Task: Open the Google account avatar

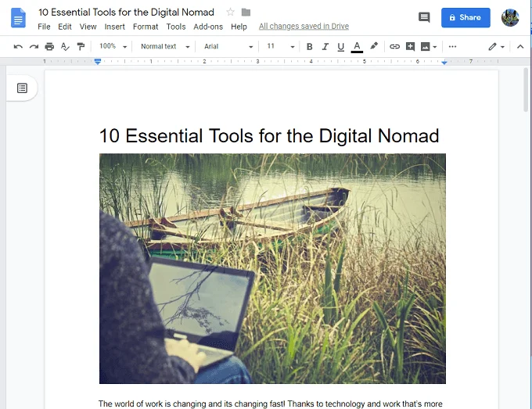Action: pyautogui.click(x=510, y=18)
